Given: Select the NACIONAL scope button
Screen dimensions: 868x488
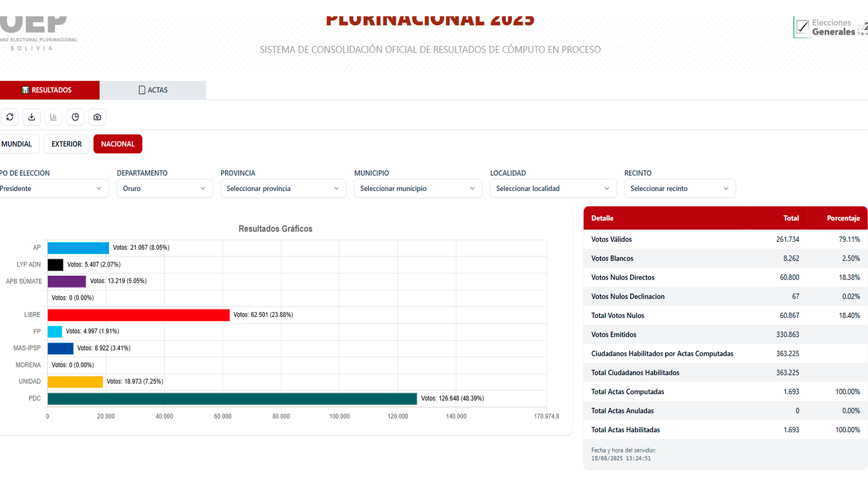Looking at the screenshot, I should point(118,144).
